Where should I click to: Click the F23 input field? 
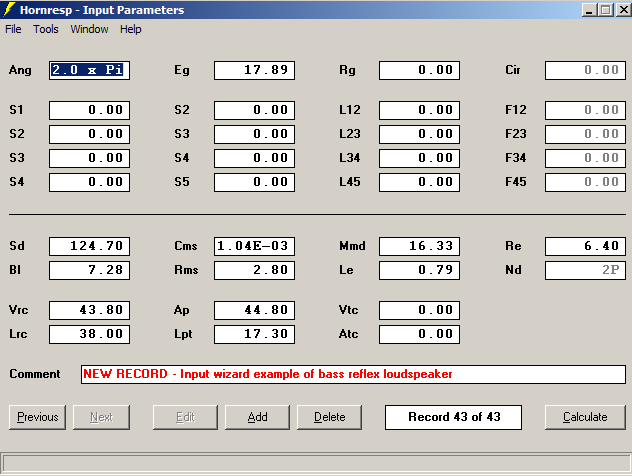tap(585, 134)
